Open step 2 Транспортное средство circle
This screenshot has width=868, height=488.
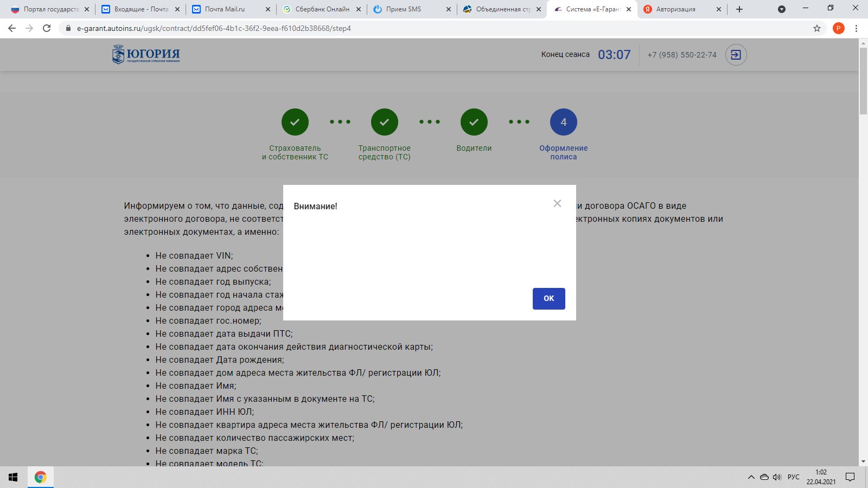click(x=384, y=123)
